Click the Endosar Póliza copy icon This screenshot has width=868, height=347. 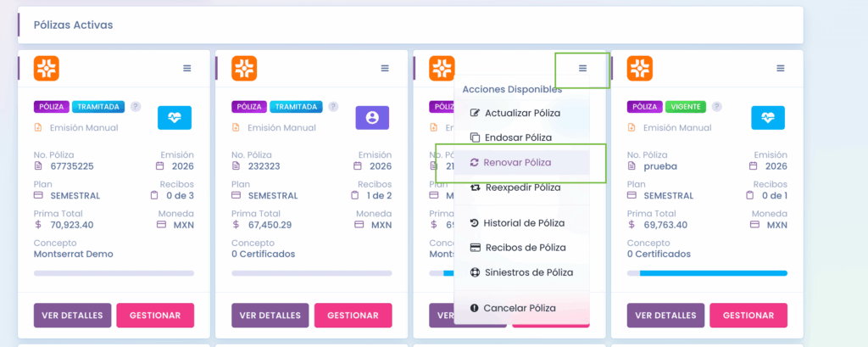(475, 137)
